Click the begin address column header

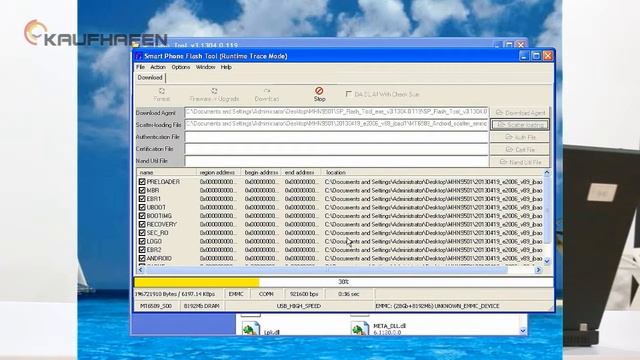click(x=261, y=173)
